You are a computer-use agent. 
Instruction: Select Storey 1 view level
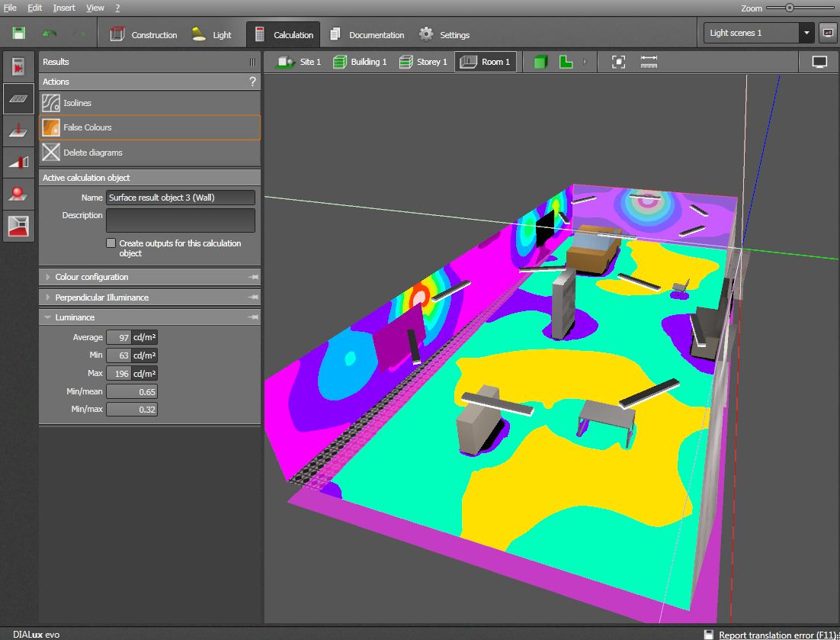[423, 63]
